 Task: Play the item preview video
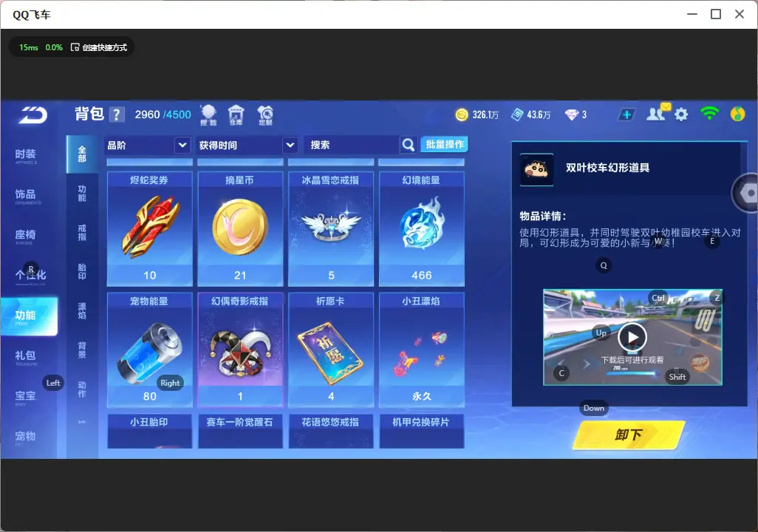(632, 337)
